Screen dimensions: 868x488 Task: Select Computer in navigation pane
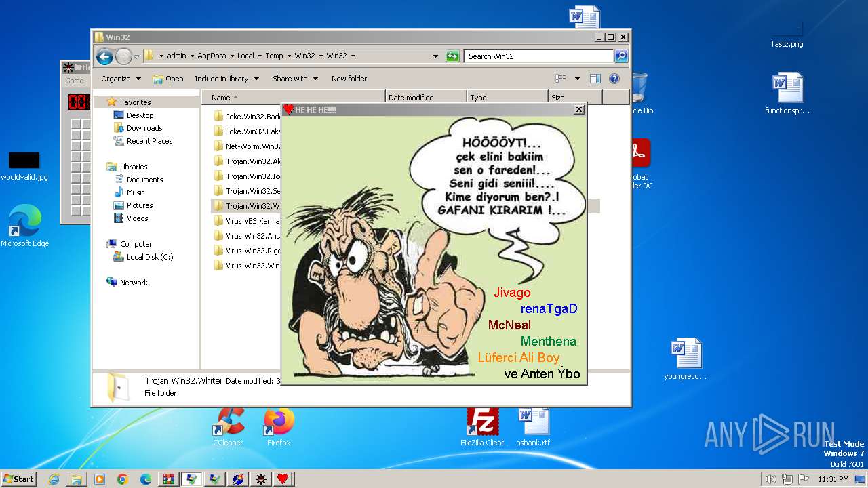point(136,244)
